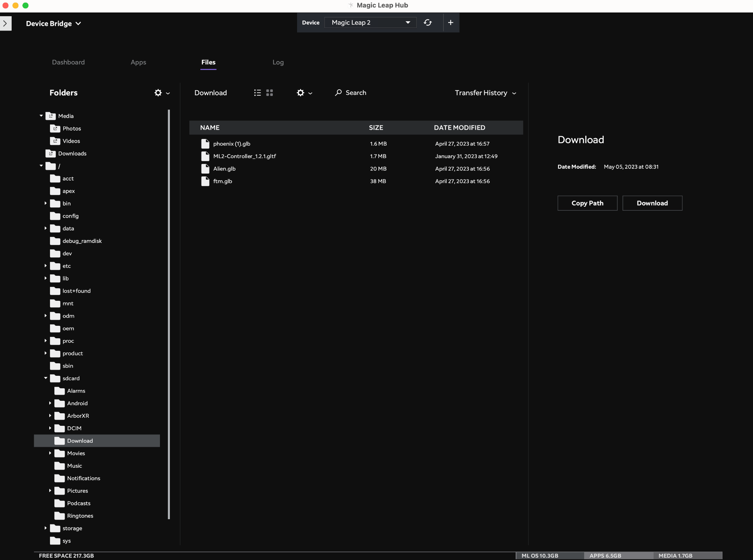Expand the left sidebar panel arrow
This screenshot has height=560, width=753.
coord(5,23)
